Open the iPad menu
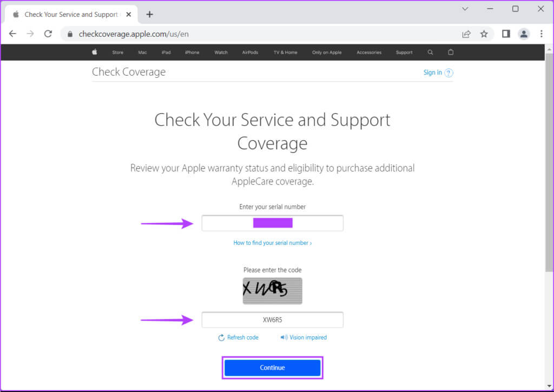Image resolution: width=554 pixels, height=392 pixels. pos(166,52)
